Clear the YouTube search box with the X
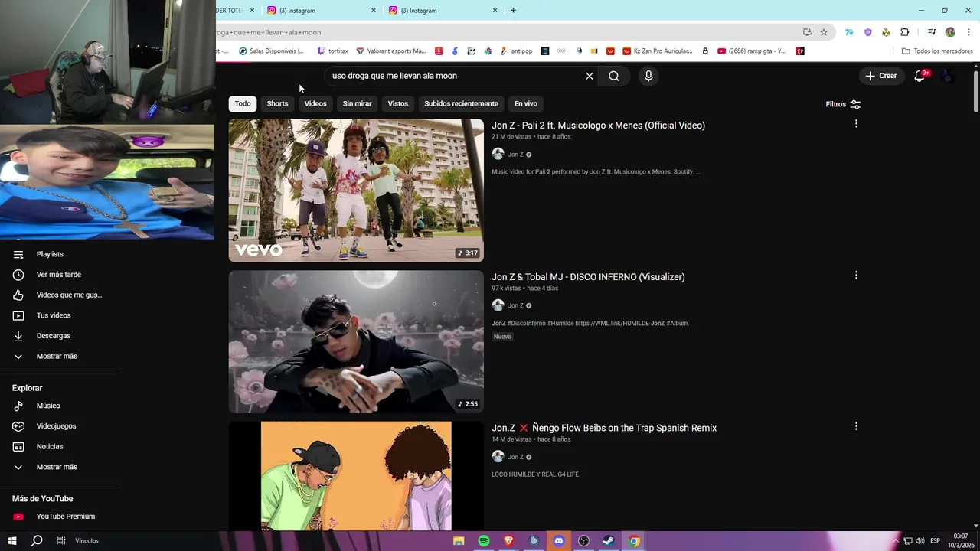 [590, 76]
